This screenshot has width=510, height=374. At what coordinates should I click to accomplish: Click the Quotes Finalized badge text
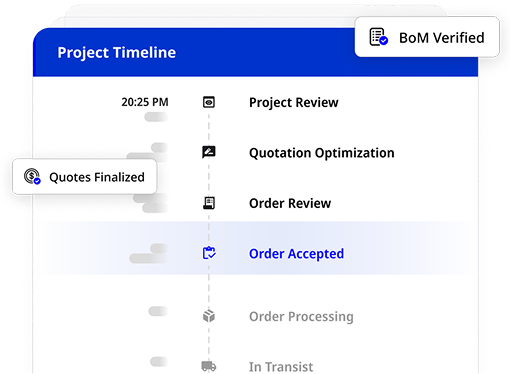coord(97,177)
